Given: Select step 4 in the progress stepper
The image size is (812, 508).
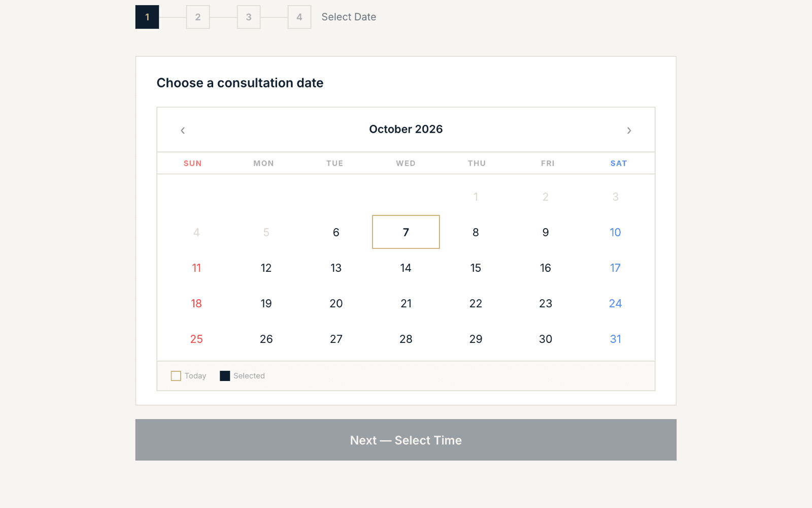Looking at the screenshot, I should tap(299, 17).
